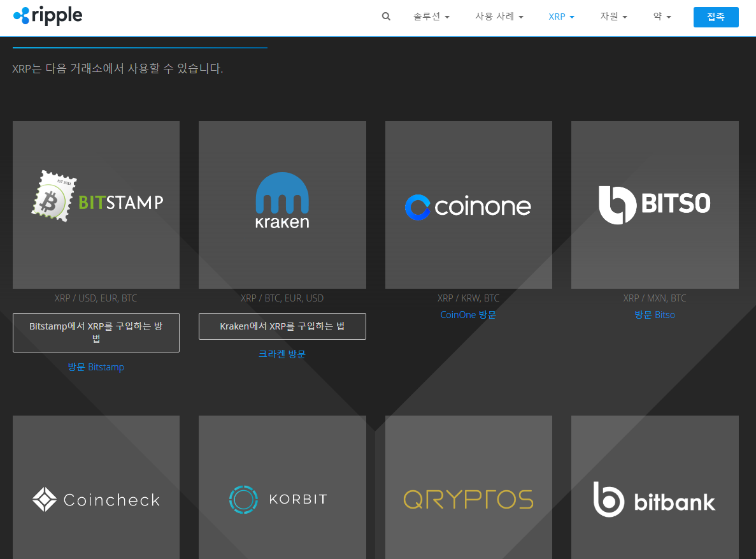
Task: Click the 크라켄 방문 link under Kraken
Action: coord(282,354)
